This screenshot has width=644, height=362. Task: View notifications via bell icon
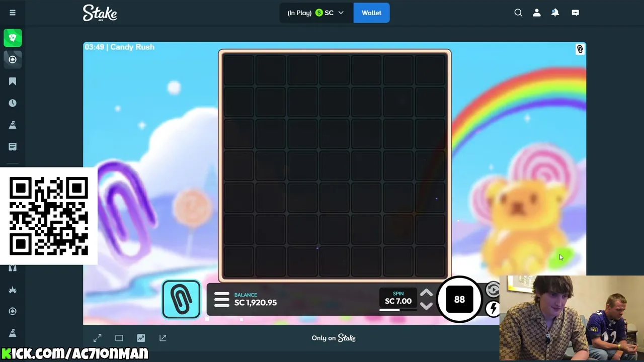pos(555,13)
